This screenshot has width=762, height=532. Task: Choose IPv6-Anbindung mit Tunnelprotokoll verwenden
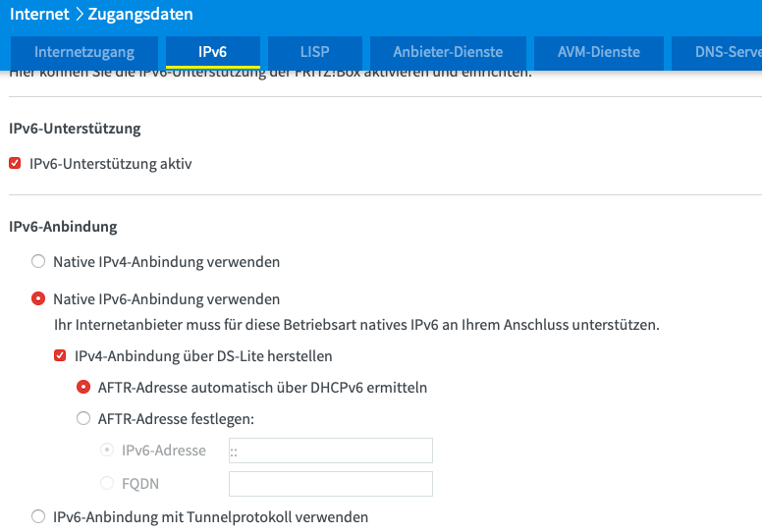(x=38, y=516)
